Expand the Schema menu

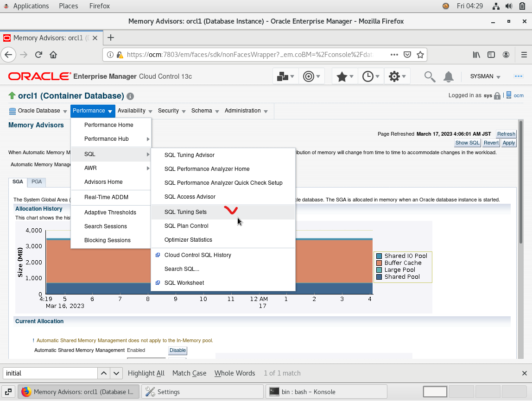[205, 111]
